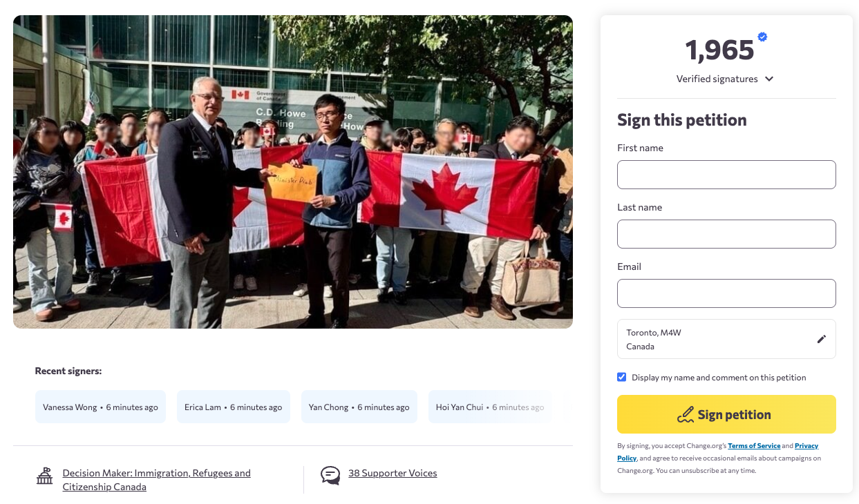Focus the Email input field

[x=726, y=293]
